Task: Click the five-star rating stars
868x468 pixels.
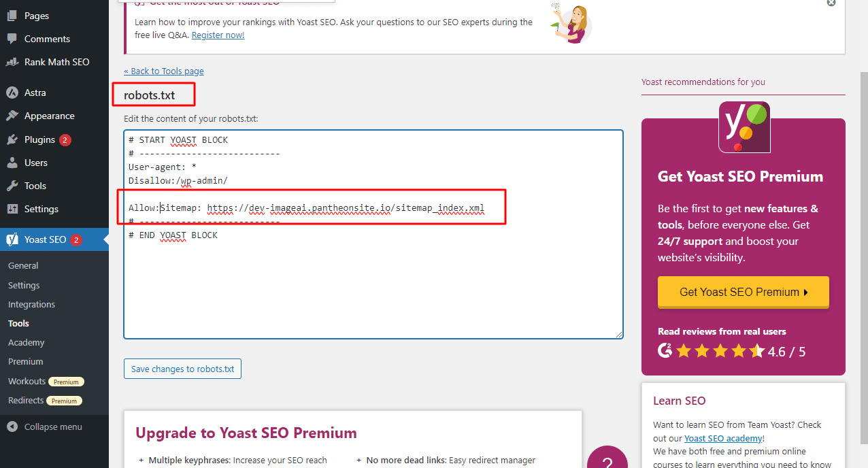Action: (x=720, y=351)
